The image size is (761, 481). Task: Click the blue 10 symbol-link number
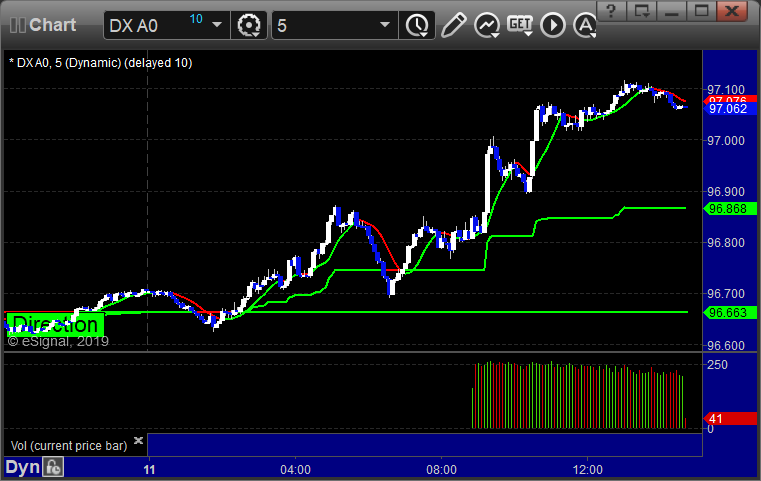(196, 19)
